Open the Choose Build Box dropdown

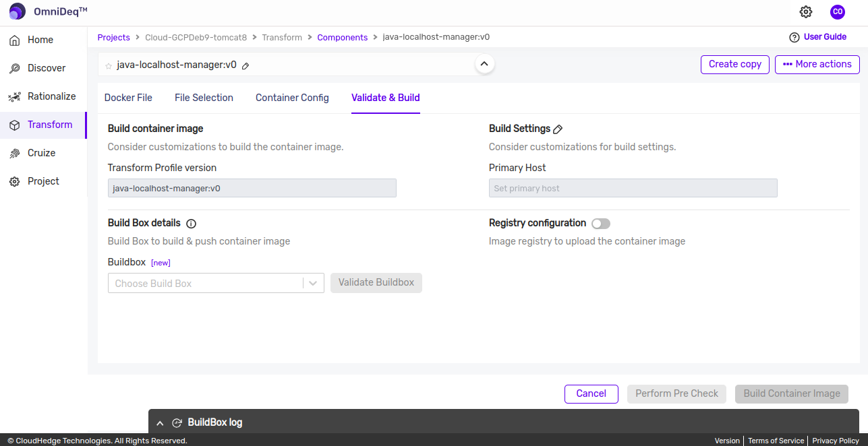click(x=216, y=283)
